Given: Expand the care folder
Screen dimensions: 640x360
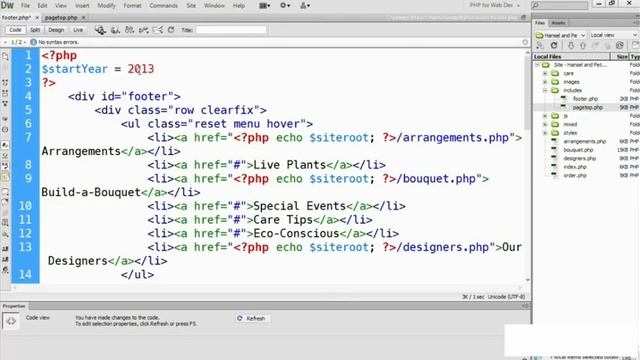Looking at the screenshot, I should (x=545, y=73).
